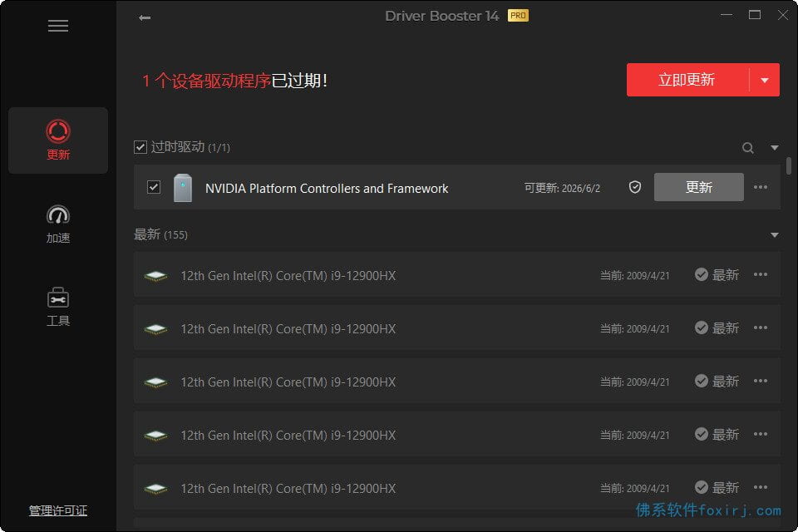Image resolution: width=798 pixels, height=532 pixels.
Task: Click the PRO badge in title
Action: [x=518, y=16]
